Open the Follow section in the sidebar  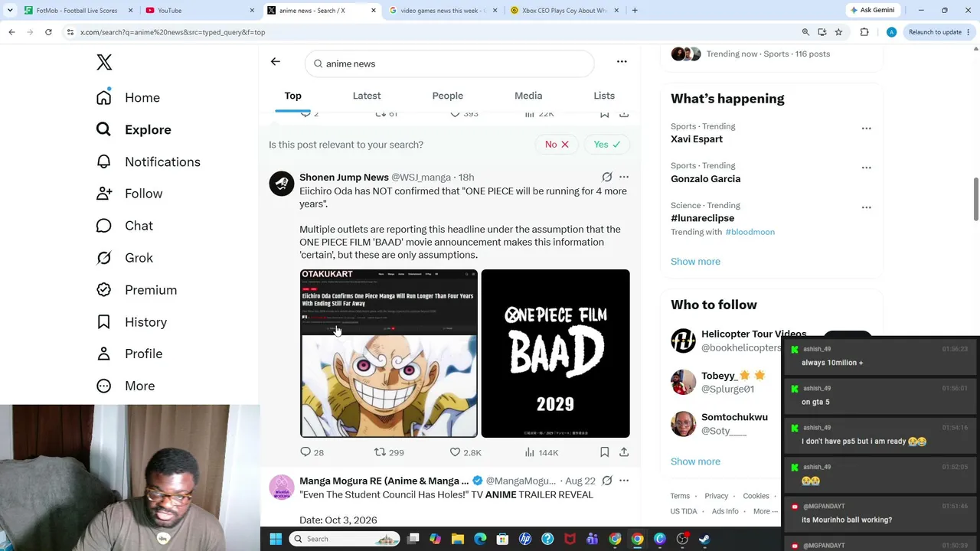129,194
